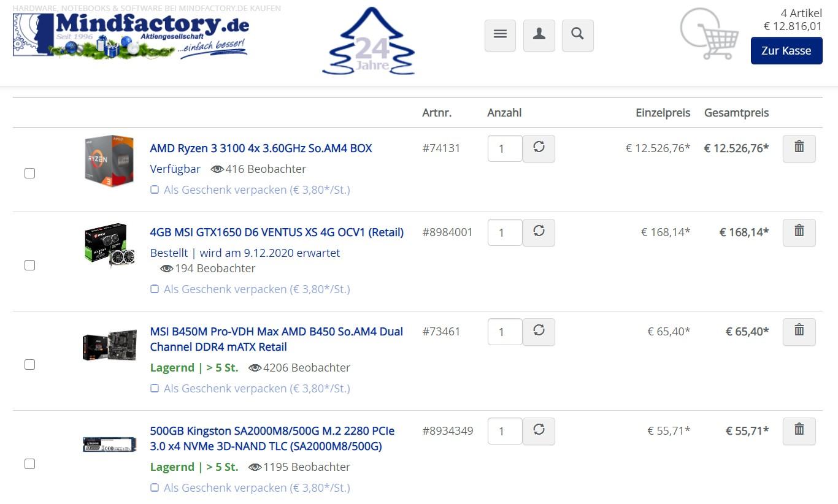Open the hamburger menu icon
The image size is (838, 504).
tap(500, 36)
